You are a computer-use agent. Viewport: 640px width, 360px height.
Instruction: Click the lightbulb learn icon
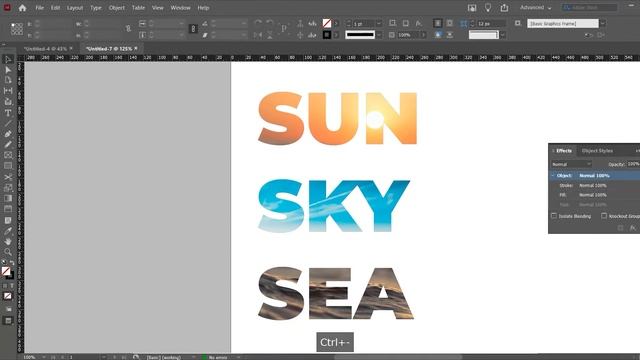[488, 8]
